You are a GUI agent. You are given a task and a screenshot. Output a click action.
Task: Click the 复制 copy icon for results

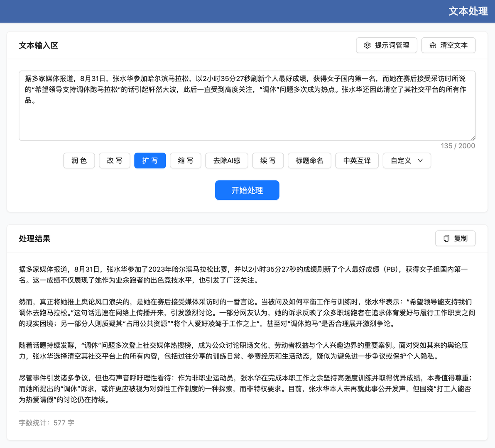point(446,238)
